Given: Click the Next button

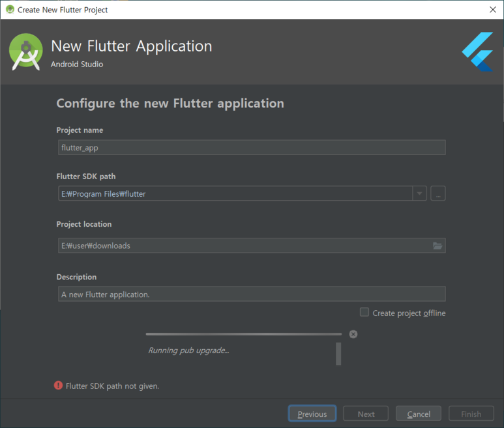Looking at the screenshot, I should coord(366,414).
